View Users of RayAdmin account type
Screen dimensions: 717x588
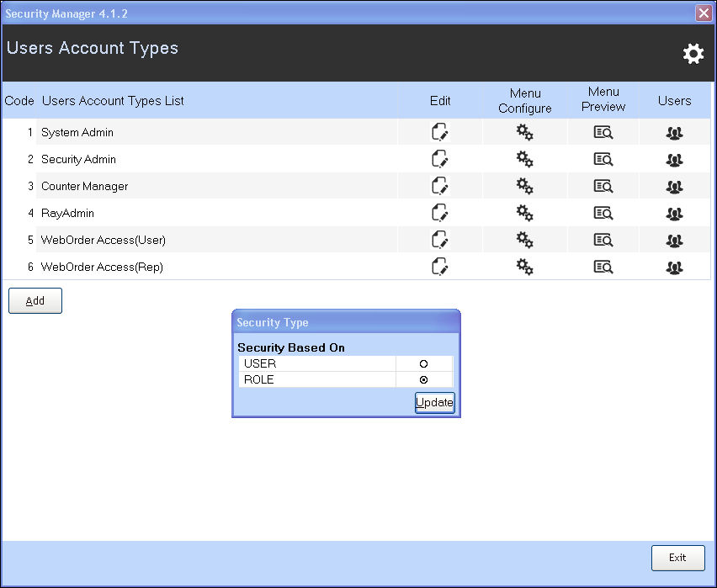click(x=674, y=214)
